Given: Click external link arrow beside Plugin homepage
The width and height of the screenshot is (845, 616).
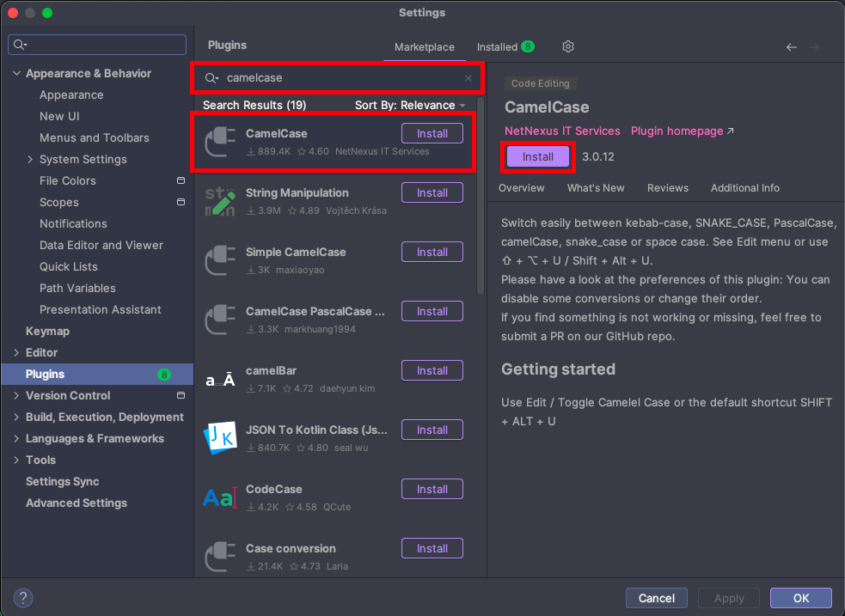Looking at the screenshot, I should [x=730, y=131].
